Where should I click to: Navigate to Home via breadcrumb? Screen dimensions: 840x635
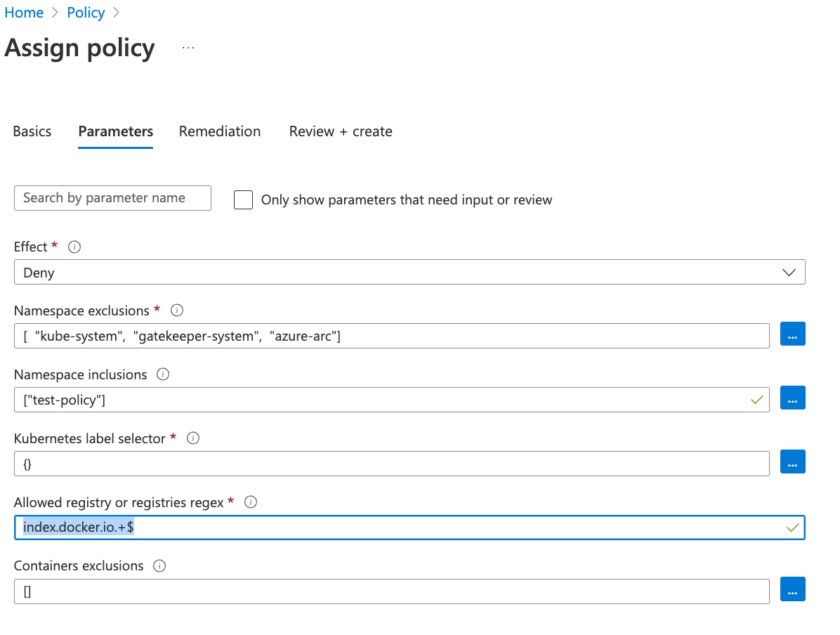point(24,12)
